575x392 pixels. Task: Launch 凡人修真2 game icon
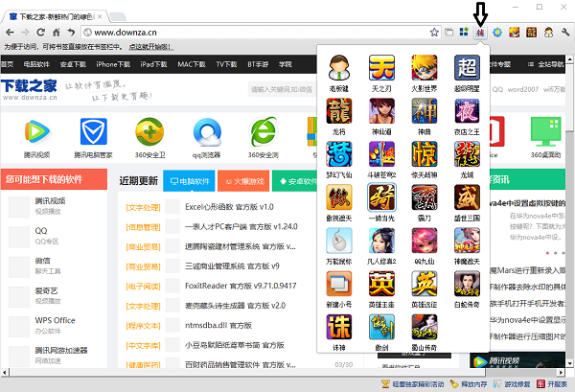pos(381,241)
